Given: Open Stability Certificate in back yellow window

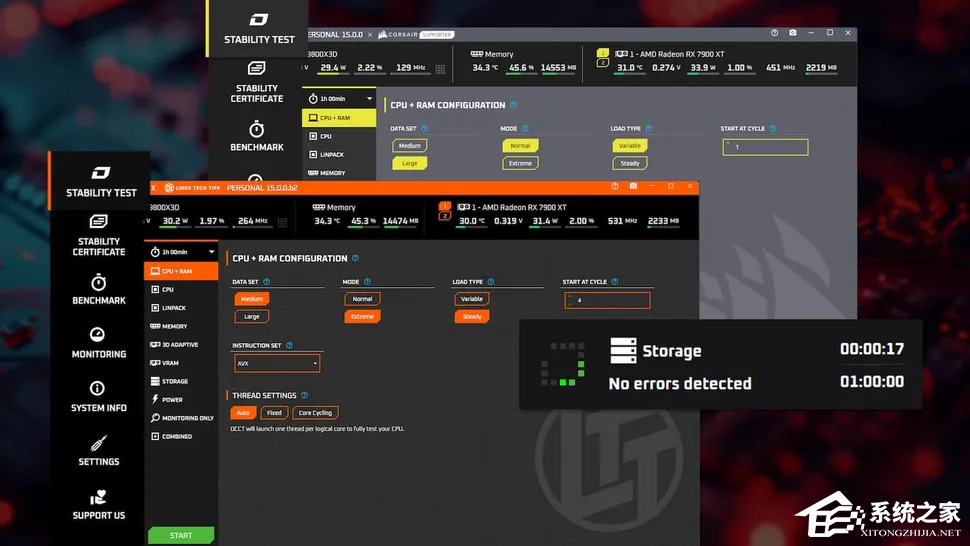Looking at the screenshot, I should pos(257,82).
